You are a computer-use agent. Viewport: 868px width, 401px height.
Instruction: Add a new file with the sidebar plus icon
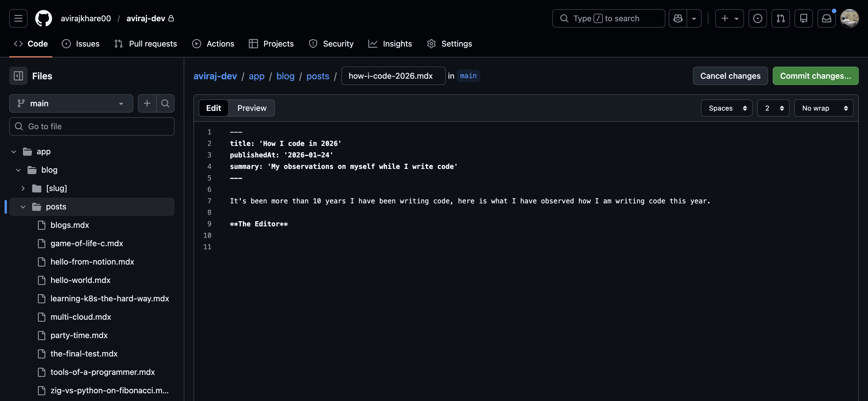pos(147,103)
